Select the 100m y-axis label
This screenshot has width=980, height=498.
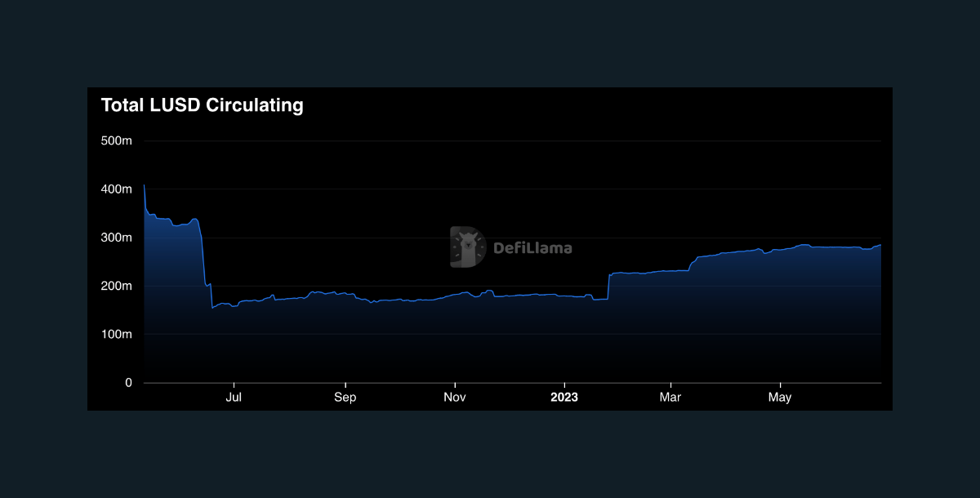click(116, 334)
